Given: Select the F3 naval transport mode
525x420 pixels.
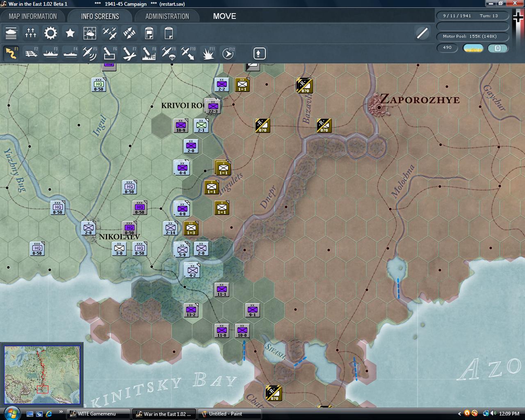Looking at the screenshot, I should coord(50,53).
